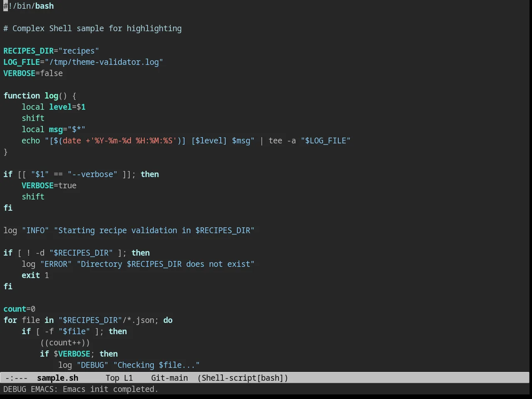This screenshot has height=399, width=532.
Task: Click the 'function log()' definition
Action: click(40, 96)
